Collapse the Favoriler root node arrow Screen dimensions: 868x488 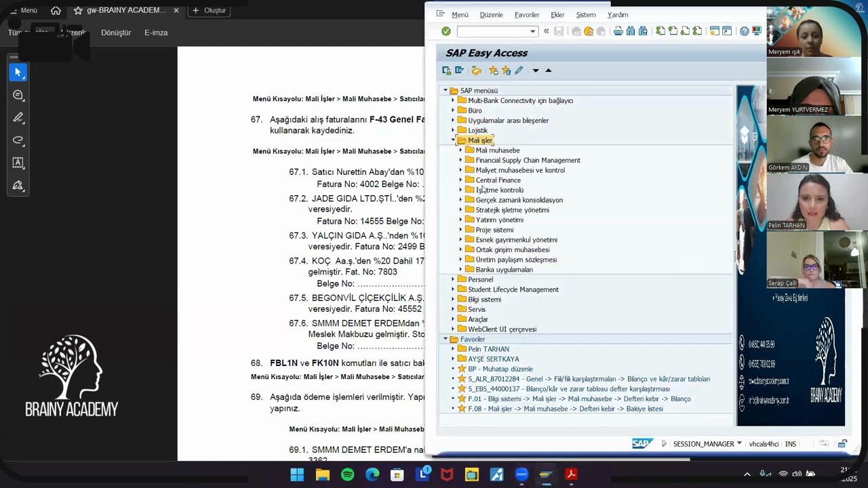click(446, 339)
